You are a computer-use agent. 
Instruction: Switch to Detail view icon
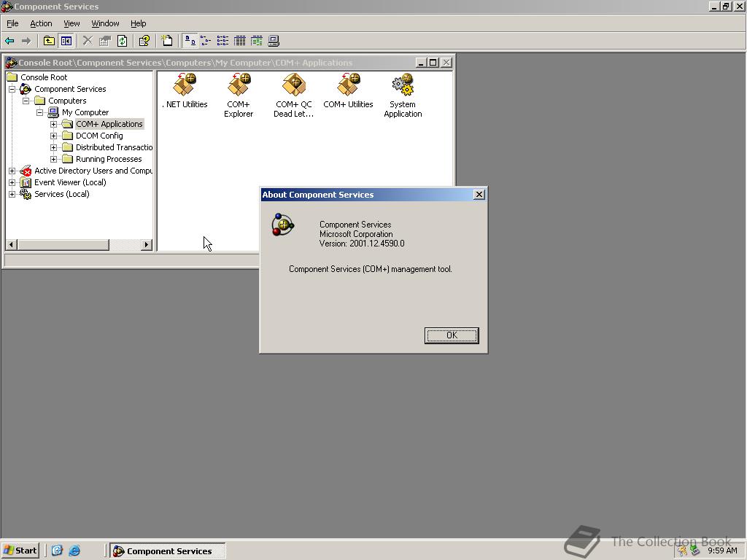tap(239, 41)
